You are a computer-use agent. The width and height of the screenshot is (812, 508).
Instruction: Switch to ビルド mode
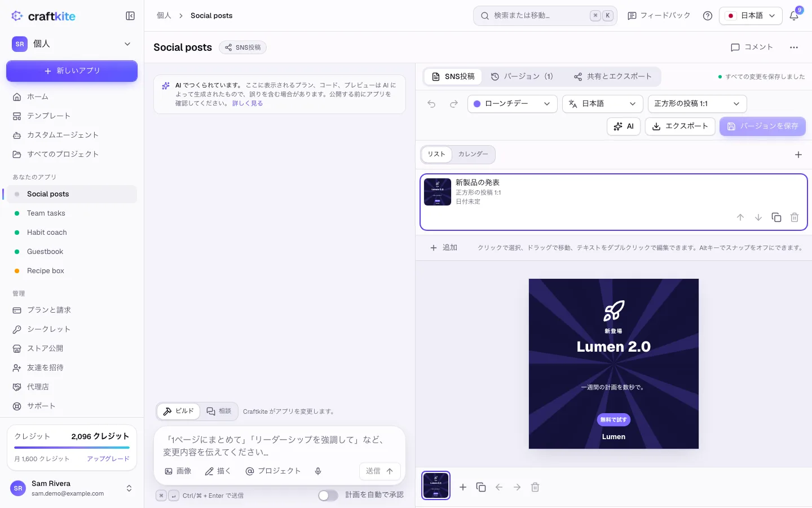click(x=179, y=411)
